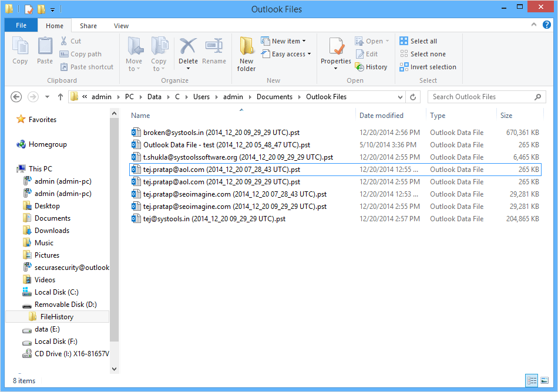The image size is (558, 392).
Task: Collapse the ribbon with the chevron
Action: (x=534, y=25)
